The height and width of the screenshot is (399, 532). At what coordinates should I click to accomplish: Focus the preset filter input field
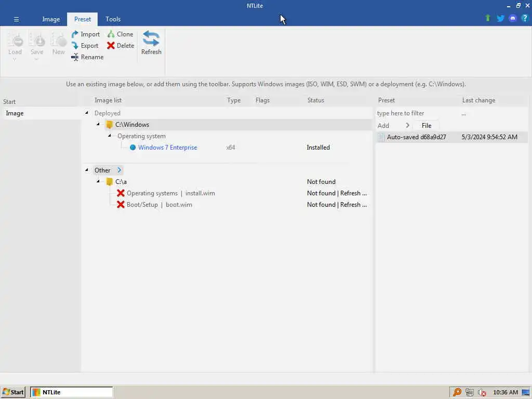[x=417, y=113]
